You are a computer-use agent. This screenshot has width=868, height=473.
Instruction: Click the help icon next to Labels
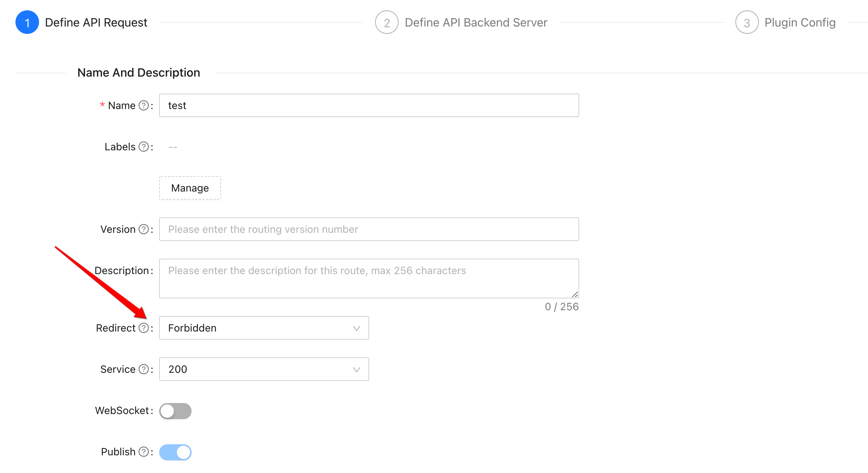[x=144, y=147]
